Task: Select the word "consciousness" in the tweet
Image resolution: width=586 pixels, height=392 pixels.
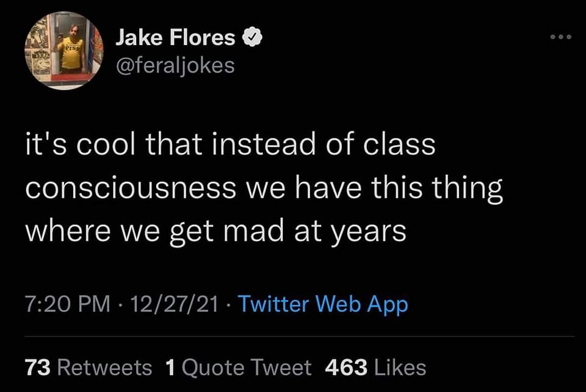Action: point(130,189)
